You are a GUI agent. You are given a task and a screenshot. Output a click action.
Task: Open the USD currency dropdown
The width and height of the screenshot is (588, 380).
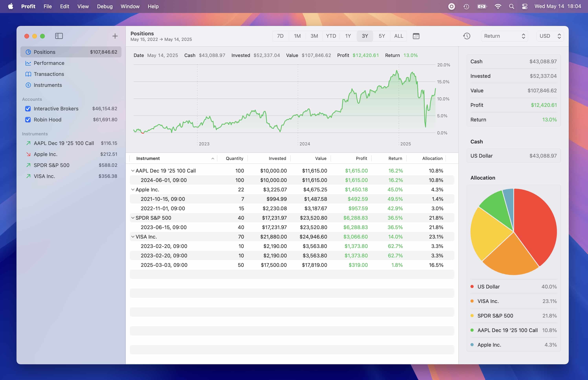550,36
